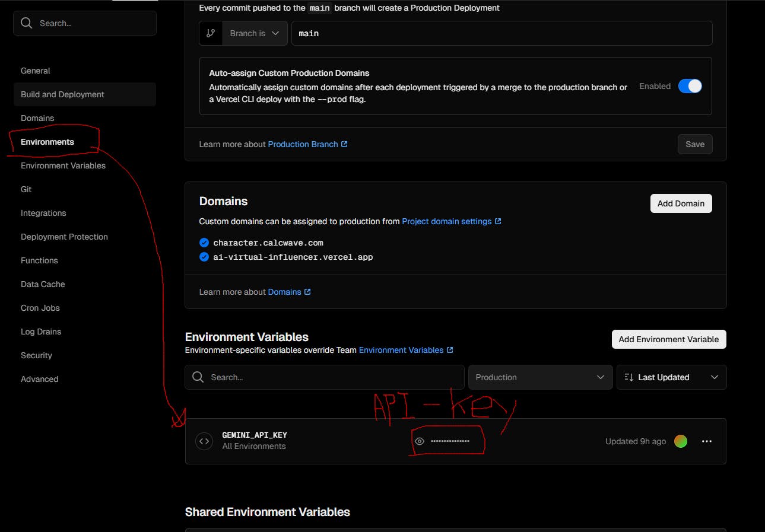
Task: Focus the environment variables Search box
Action: point(325,377)
